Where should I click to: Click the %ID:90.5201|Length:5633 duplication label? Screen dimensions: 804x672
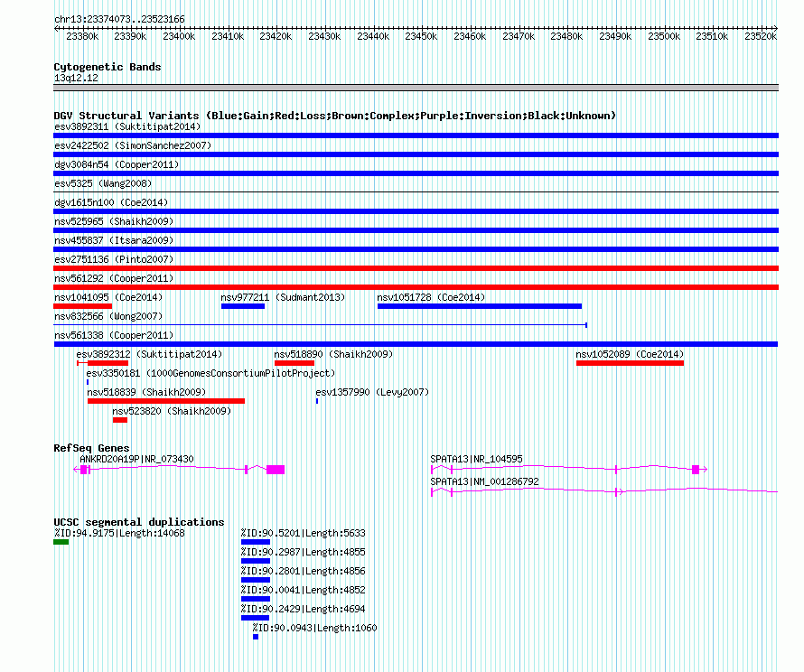click(x=303, y=533)
